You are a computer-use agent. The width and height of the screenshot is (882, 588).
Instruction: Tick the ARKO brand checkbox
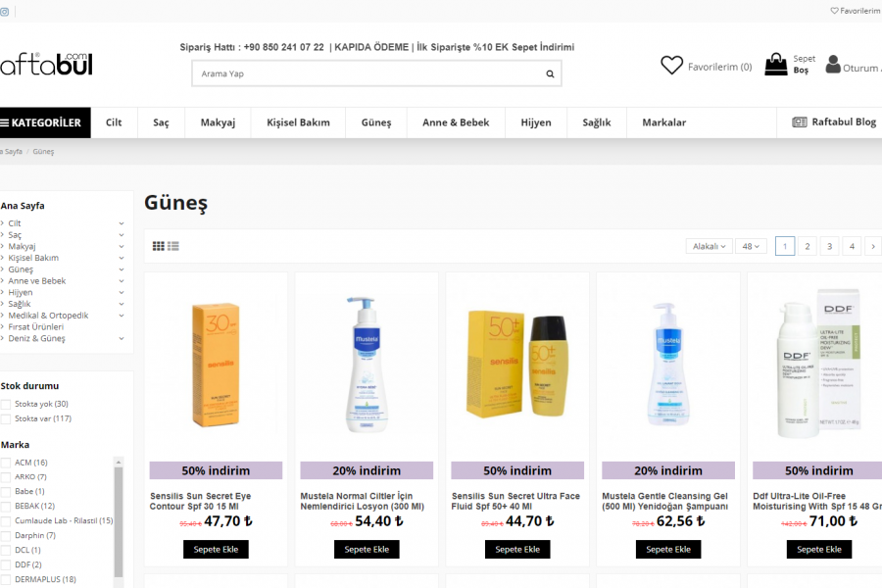(6, 476)
